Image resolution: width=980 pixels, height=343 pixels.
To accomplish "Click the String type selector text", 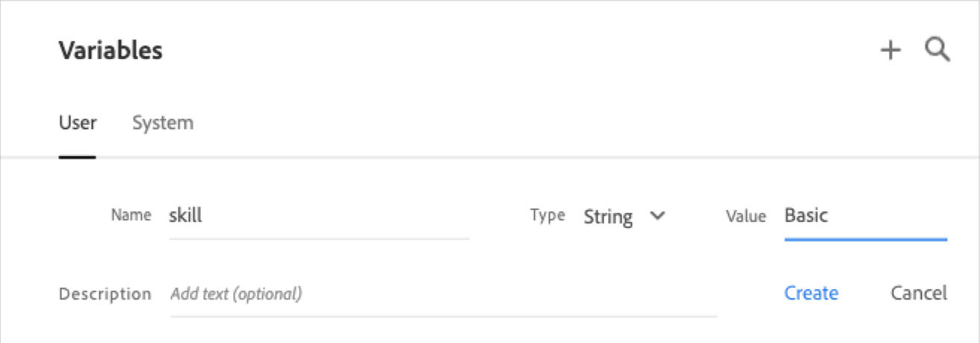I will tap(608, 217).
